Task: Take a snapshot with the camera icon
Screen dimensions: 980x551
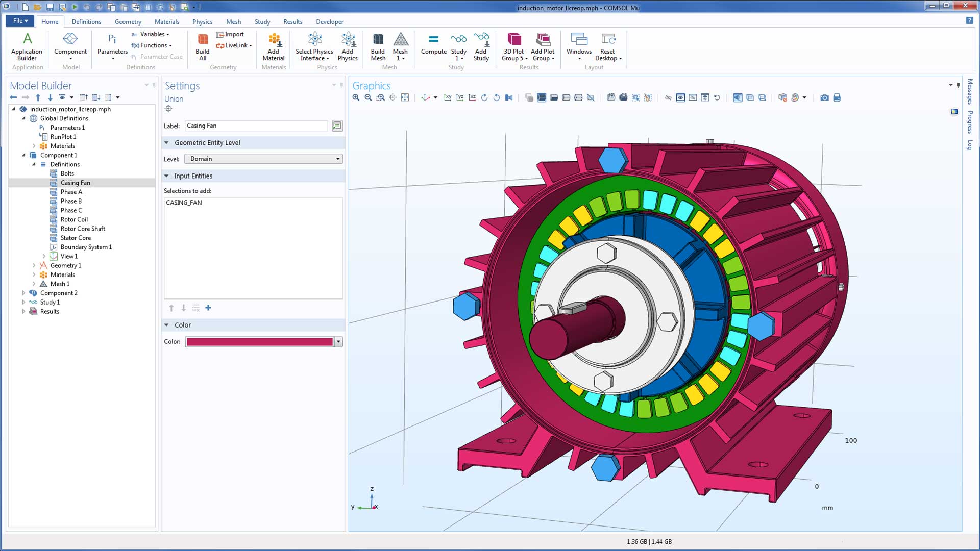Action: 824,97
